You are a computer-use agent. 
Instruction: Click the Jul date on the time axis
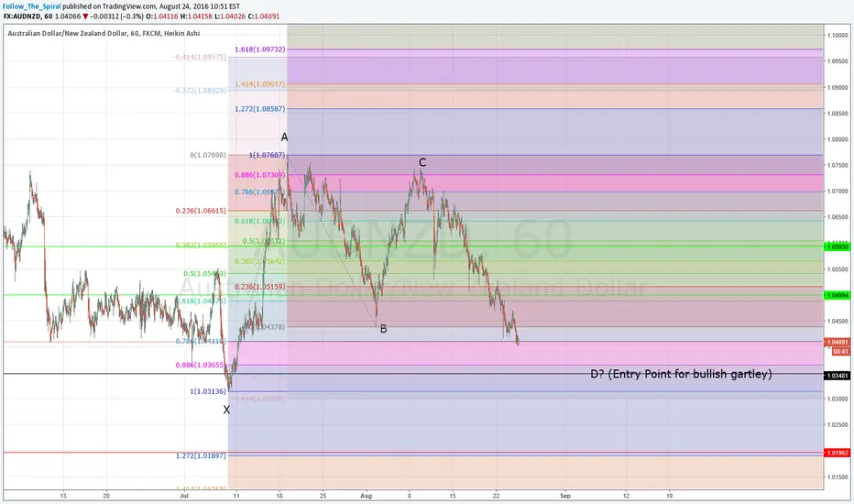pyautogui.click(x=184, y=496)
